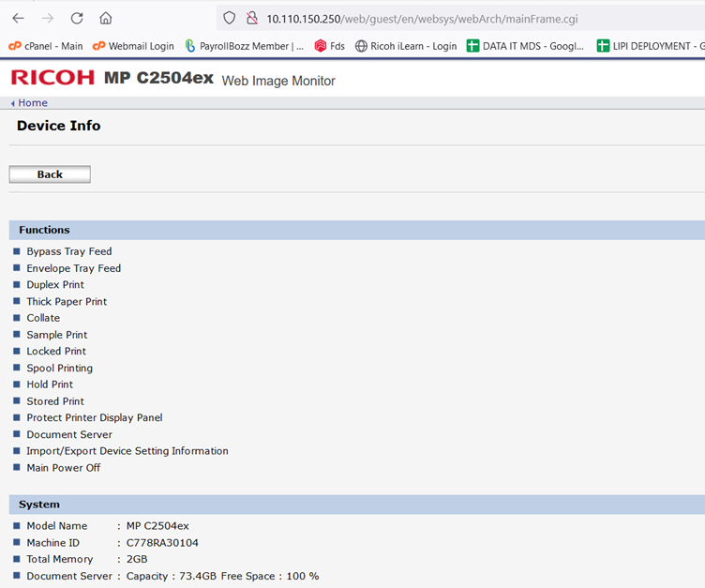
Task: Open PayrollBozz Member bookmark
Action: [x=245, y=46]
